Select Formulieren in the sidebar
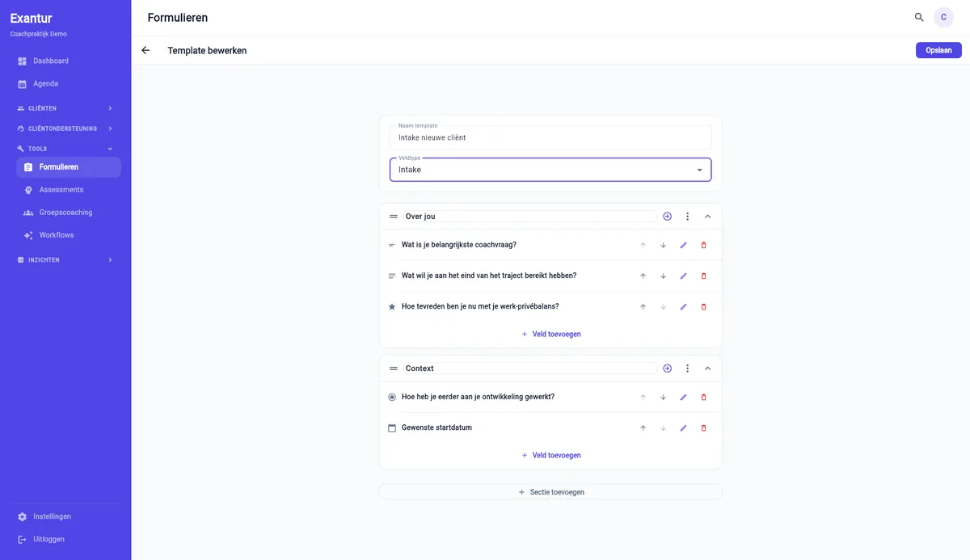The image size is (970, 560). point(69,167)
